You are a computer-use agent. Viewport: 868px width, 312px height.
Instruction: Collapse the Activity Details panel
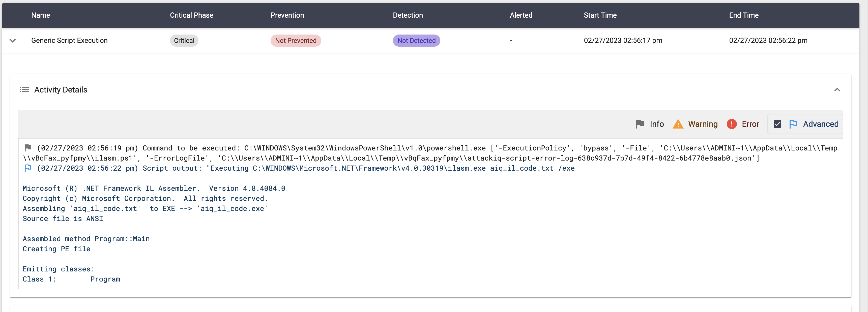pyautogui.click(x=837, y=89)
